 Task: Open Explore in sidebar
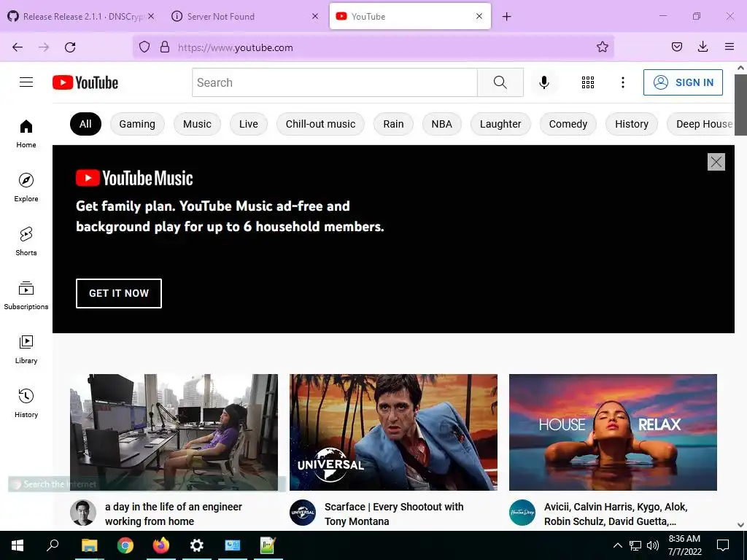point(26,187)
